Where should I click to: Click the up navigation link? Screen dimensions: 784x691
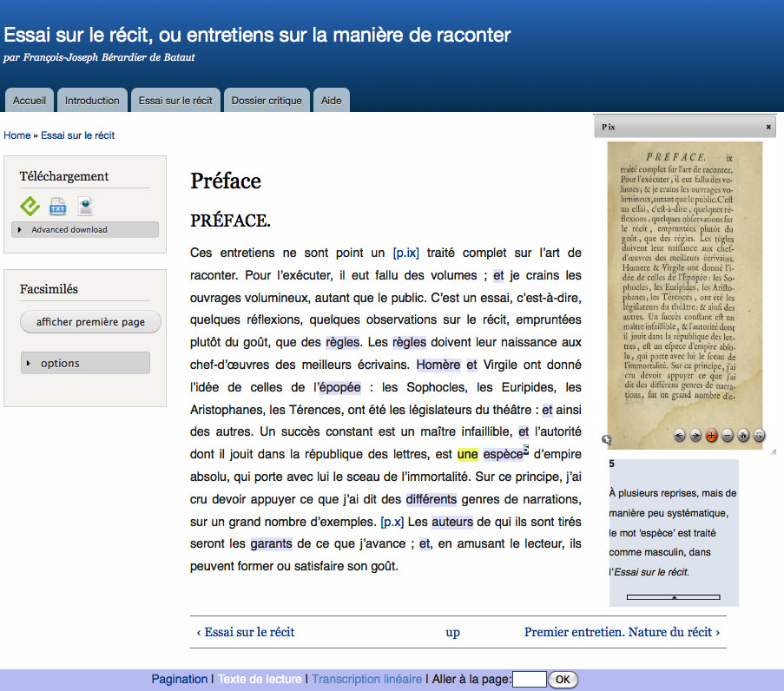(452, 633)
